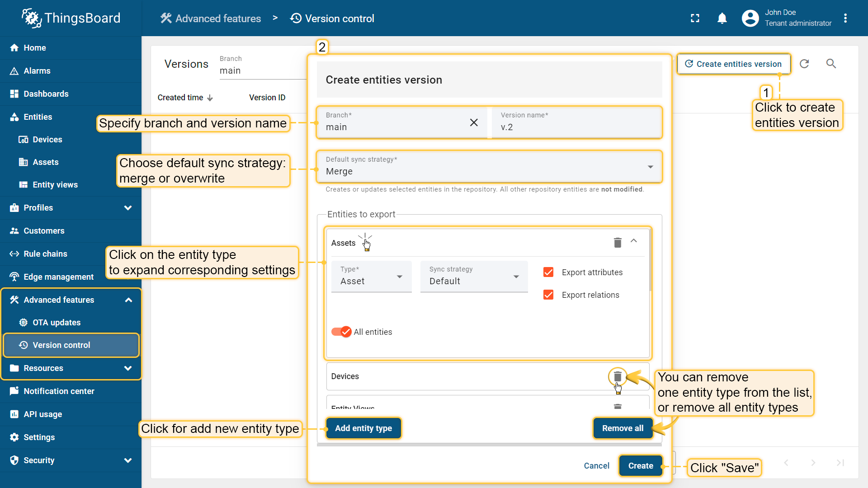Image resolution: width=868 pixels, height=488 pixels.
Task: Clear the Branch field value
Action: pyautogui.click(x=473, y=122)
